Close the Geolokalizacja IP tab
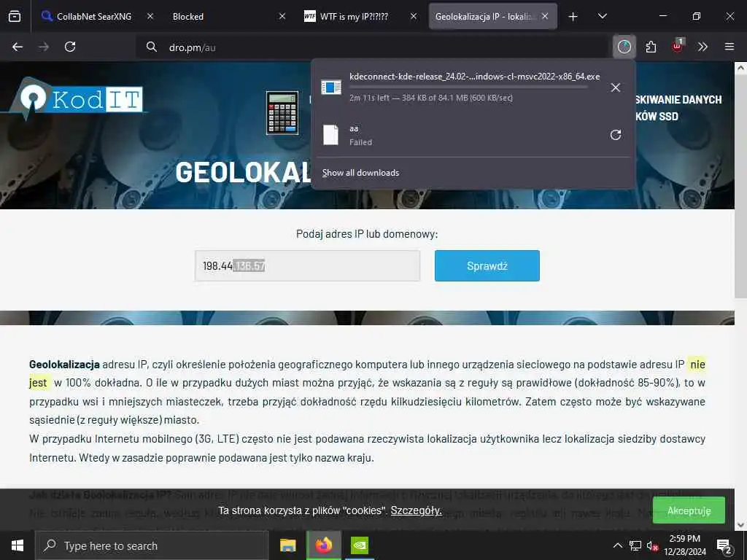Image resolution: width=747 pixels, height=560 pixels. pos(545,16)
